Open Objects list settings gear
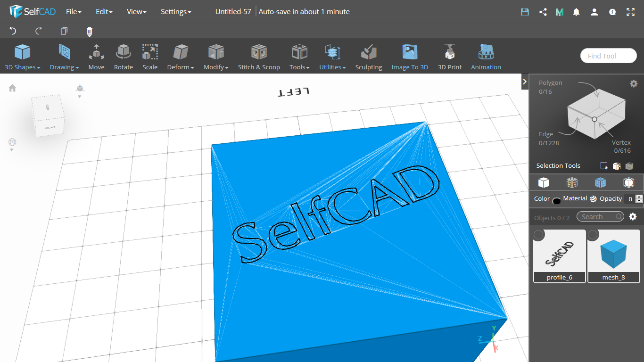Viewport: 644px width, 362px height. click(x=633, y=216)
